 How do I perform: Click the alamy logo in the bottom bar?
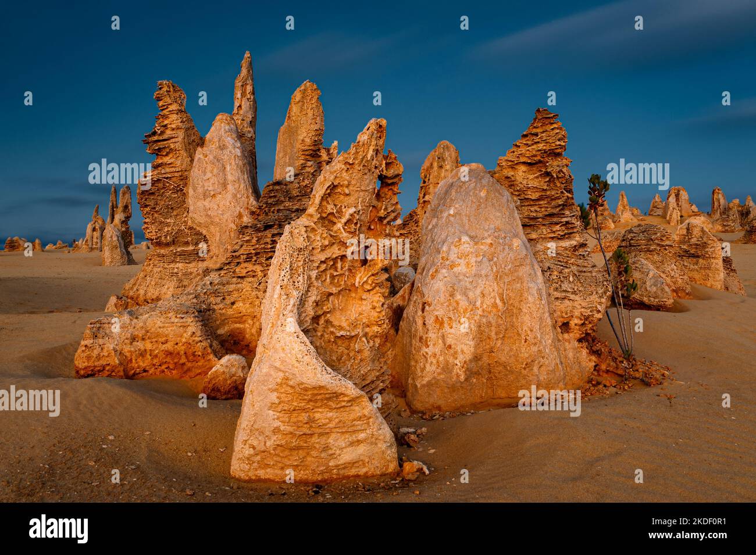(x=59, y=528)
